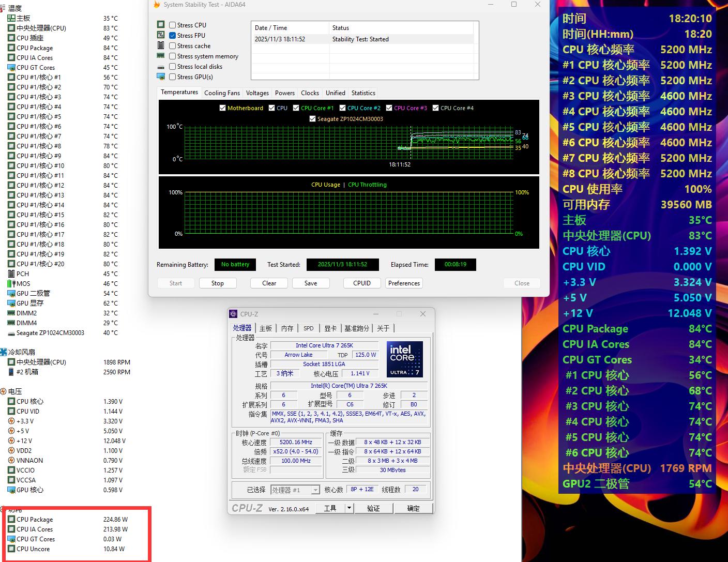
Task: Click the icon beside the MOS sensor row
Action: [x=11, y=283]
